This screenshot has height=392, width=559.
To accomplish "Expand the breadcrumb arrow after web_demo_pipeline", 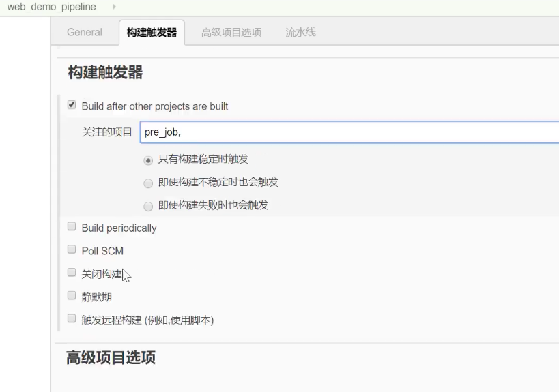I will pos(114,7).
